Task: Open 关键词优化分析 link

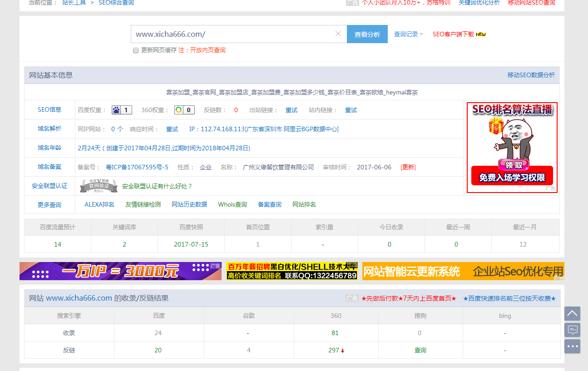Action: click(479, 3)
